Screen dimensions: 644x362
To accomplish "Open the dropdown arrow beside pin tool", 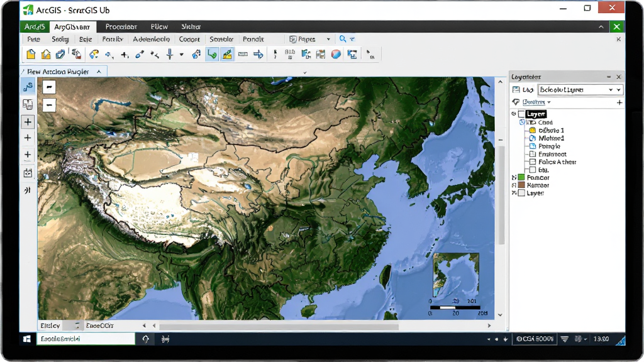I will (x=181, y=54).
